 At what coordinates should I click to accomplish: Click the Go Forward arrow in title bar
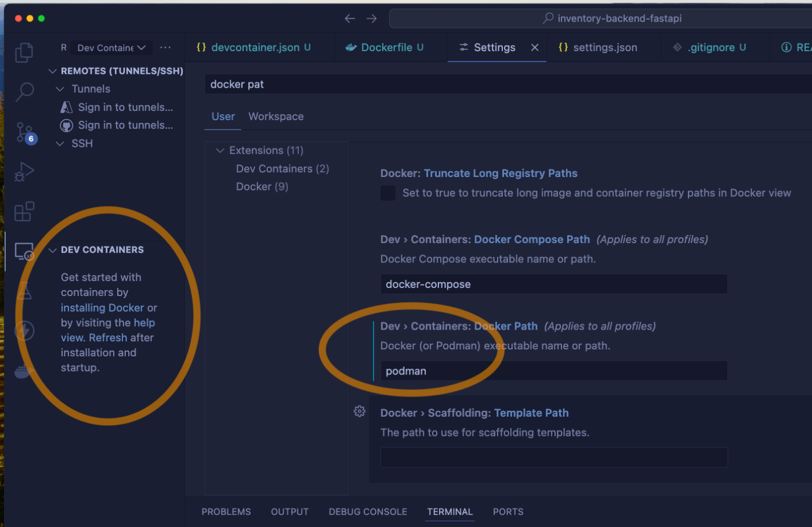pos(372,19)
